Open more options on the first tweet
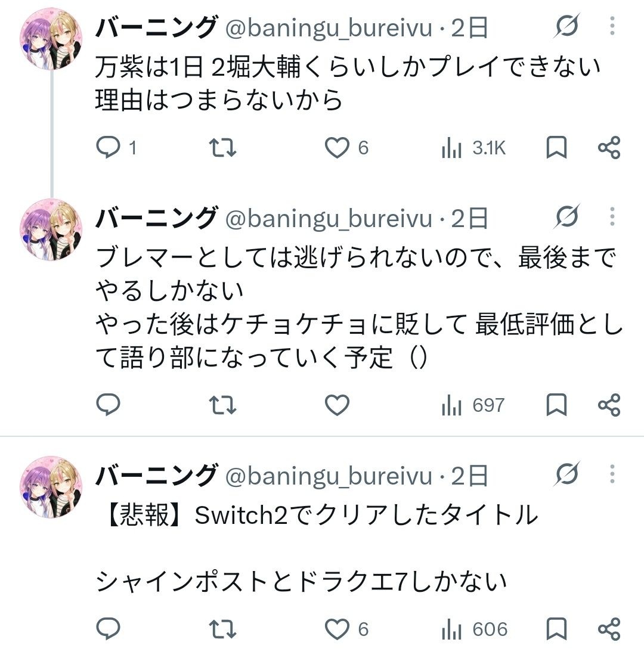Image resolution: width=644 pixels, height=658 pixels. click(612, 26)
